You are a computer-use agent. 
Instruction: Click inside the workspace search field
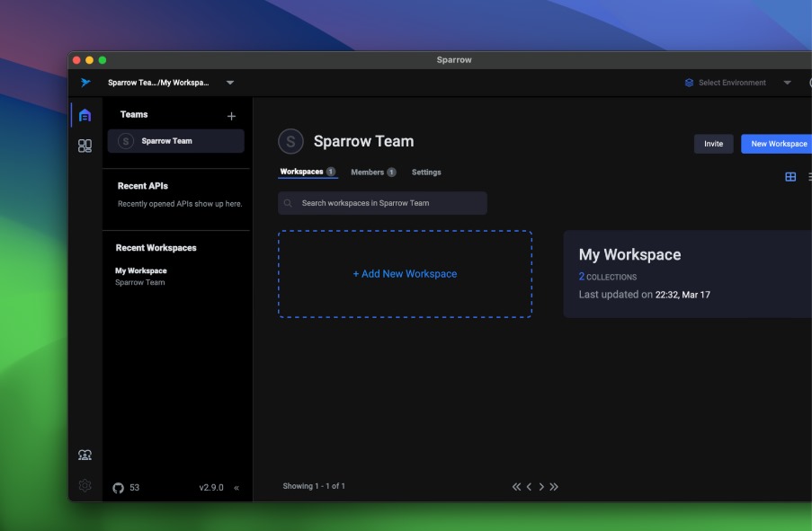click(387, 203)
